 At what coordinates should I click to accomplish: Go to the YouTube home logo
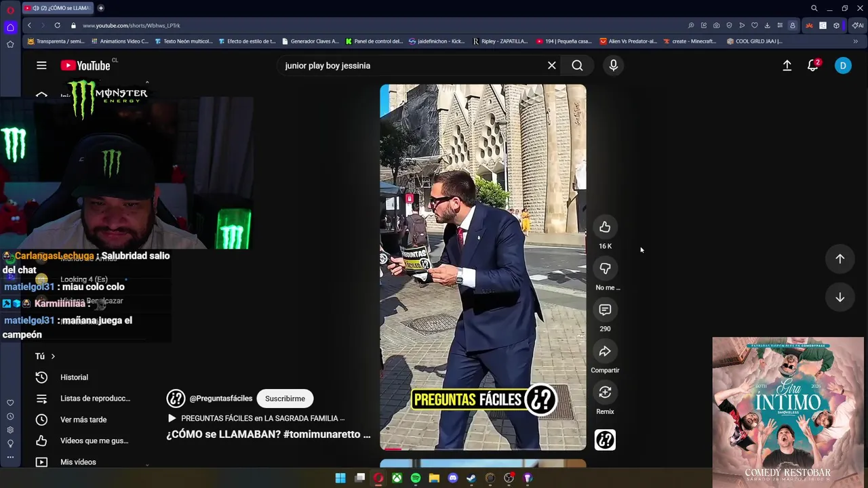85,66
